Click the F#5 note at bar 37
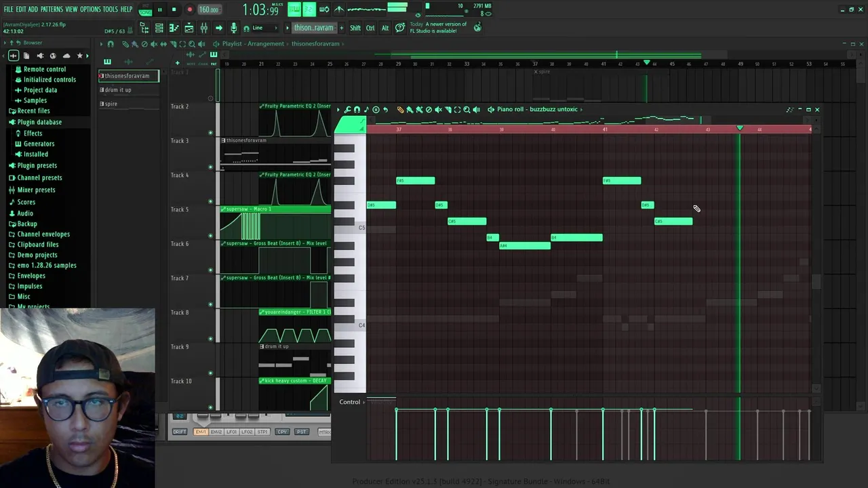Viewport: 868px width, 488px height. [416, 180]
